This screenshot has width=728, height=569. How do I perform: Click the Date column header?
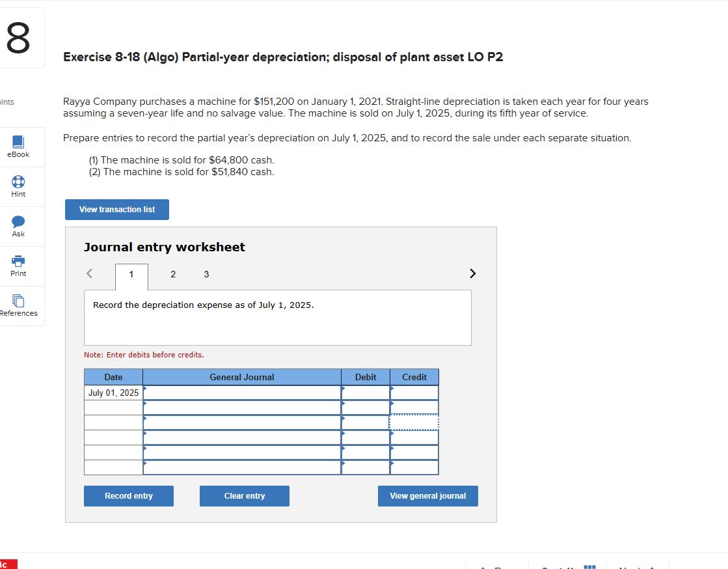pyautogui.click(x=113, y=377)
